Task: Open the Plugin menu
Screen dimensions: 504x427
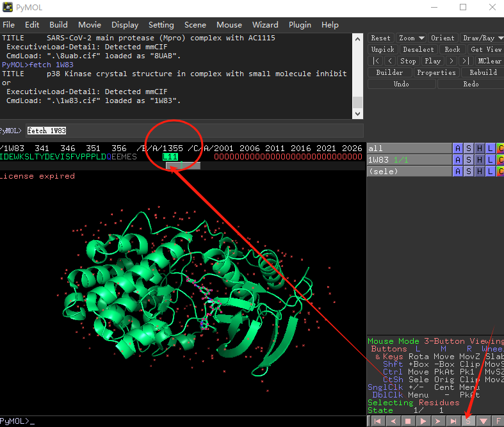Action: click(x=300, y=25)
